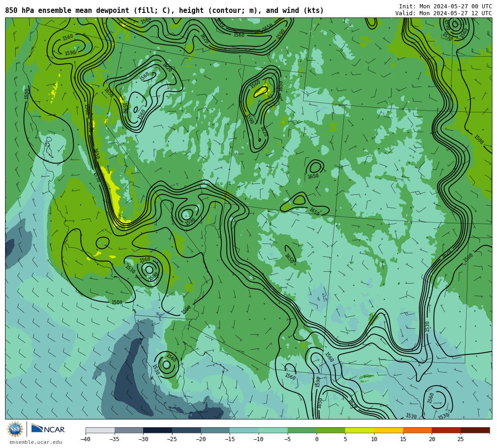Select the Valid time text
Screen dimensions: 497x448
(x=444, y=13)
